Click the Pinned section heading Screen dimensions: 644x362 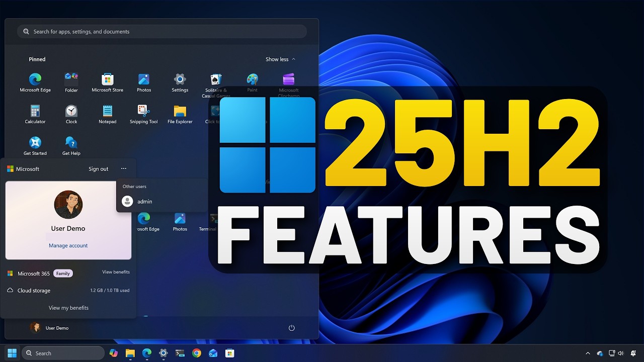(x=37, y=59)
